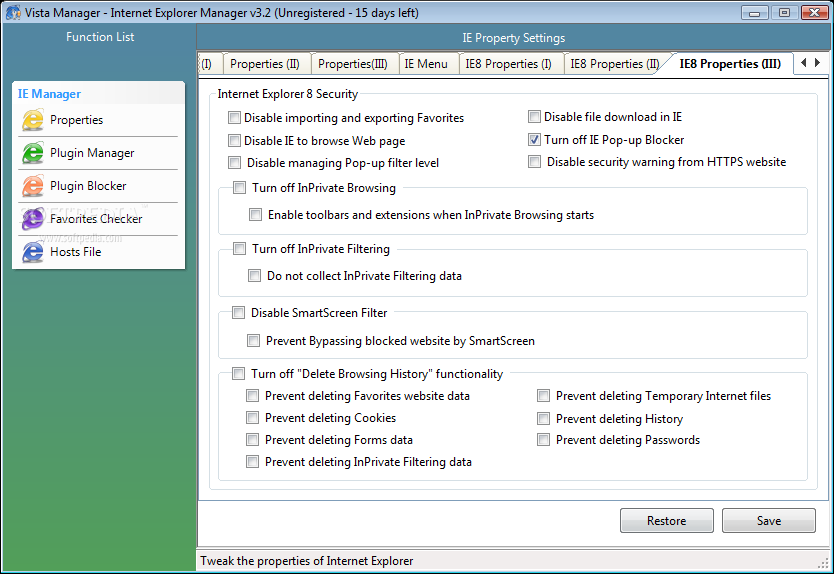Viewport: 834px width, 574px height.
Task: Enable toolbars and extensions when InPrivate starts
Action: tap(255, 214)
